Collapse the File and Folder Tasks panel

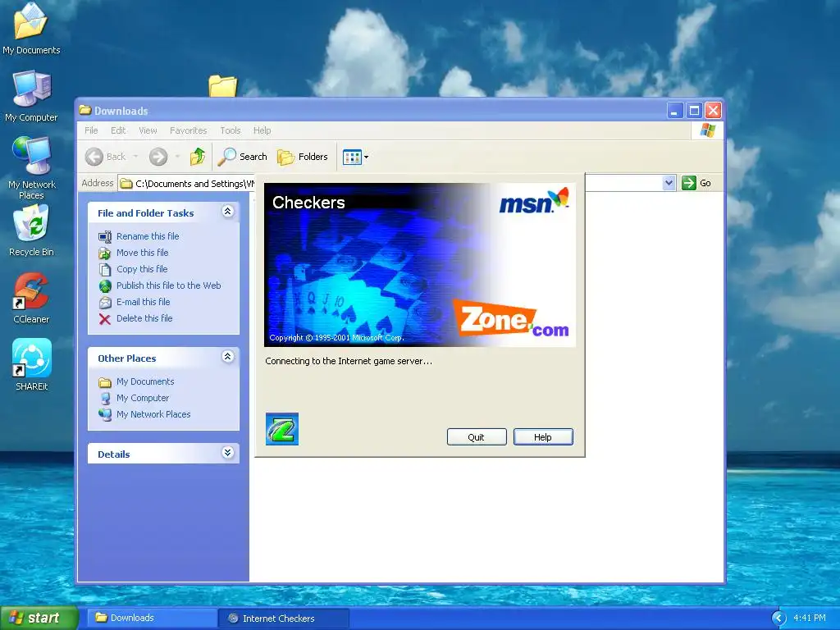[228, 211]
